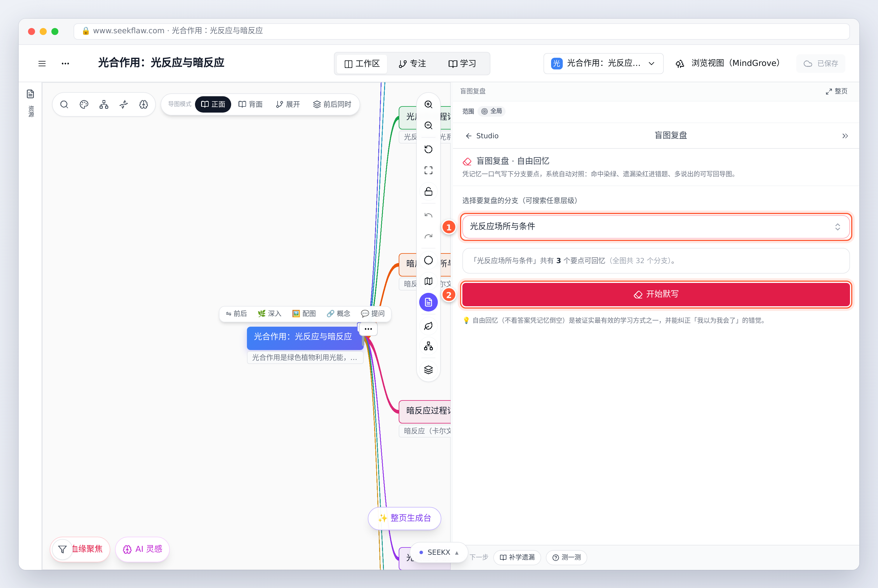Go back to Studio
Image resolution: width=878 pixels, height=588 pixels.
482,136
